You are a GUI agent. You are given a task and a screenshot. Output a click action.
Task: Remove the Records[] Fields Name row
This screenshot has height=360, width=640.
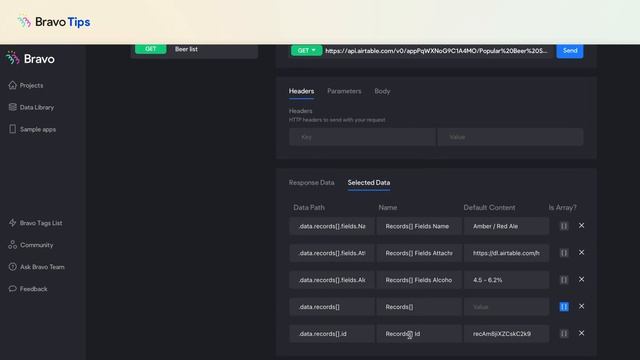point(582,226)
